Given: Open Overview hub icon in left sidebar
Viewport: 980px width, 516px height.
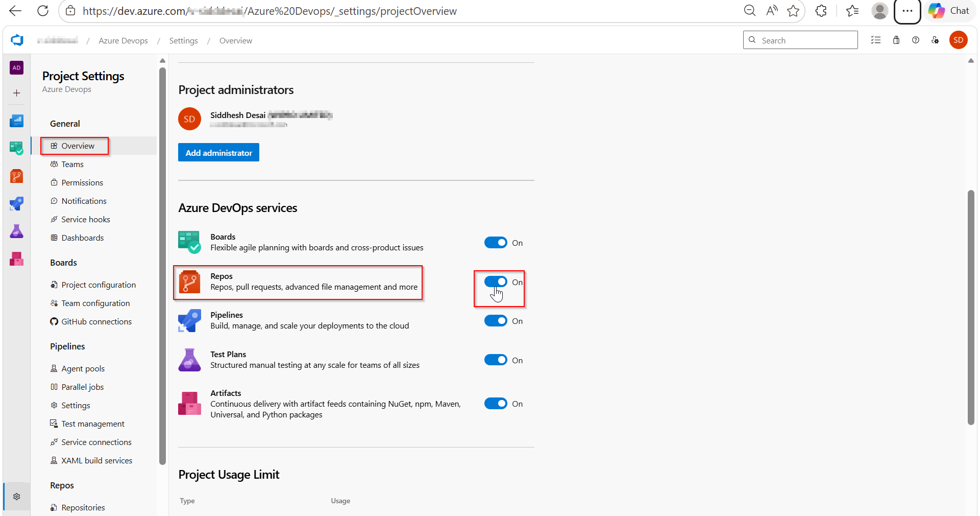Looking at the screenshot, I should (16, 121).
